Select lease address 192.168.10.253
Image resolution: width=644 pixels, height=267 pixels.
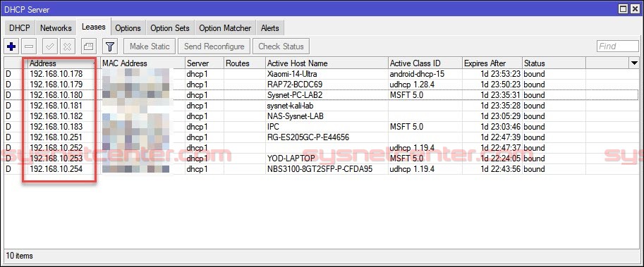[x=56, y=159]
